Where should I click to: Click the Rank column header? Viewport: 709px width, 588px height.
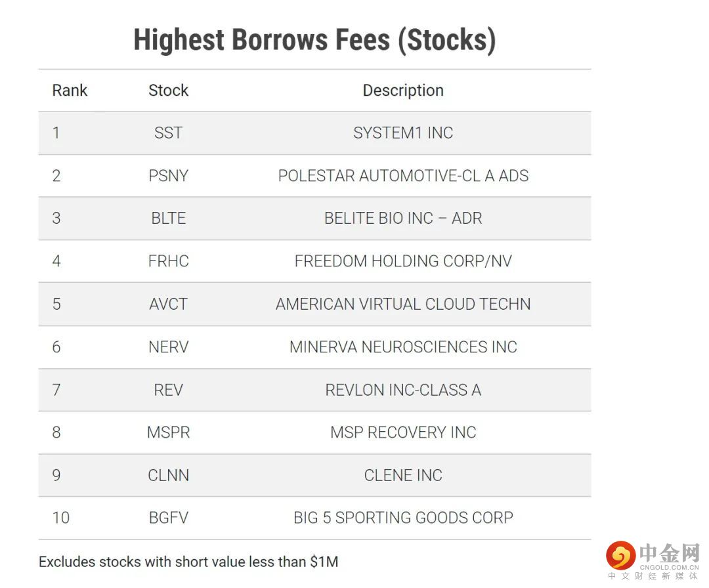(70, 91)
